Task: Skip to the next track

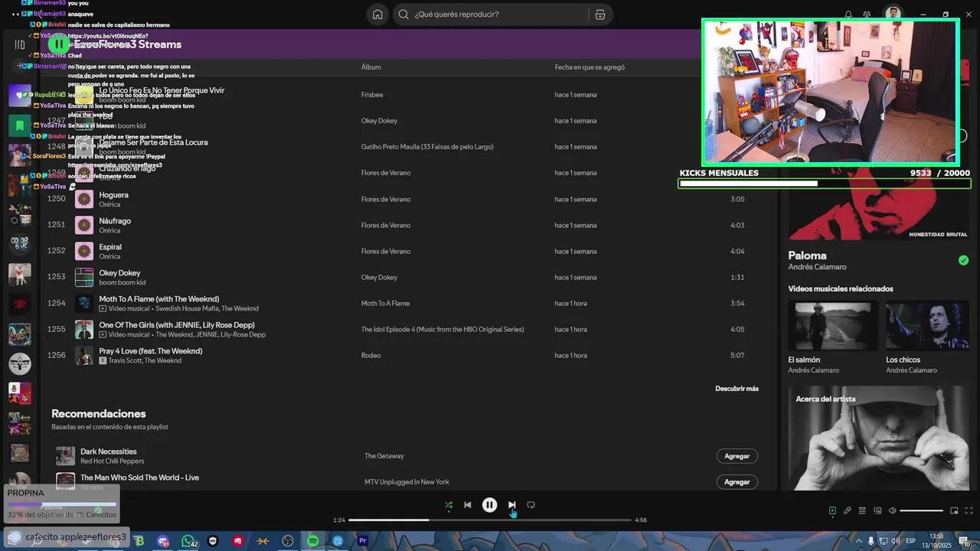Action: tap(511, 505)
